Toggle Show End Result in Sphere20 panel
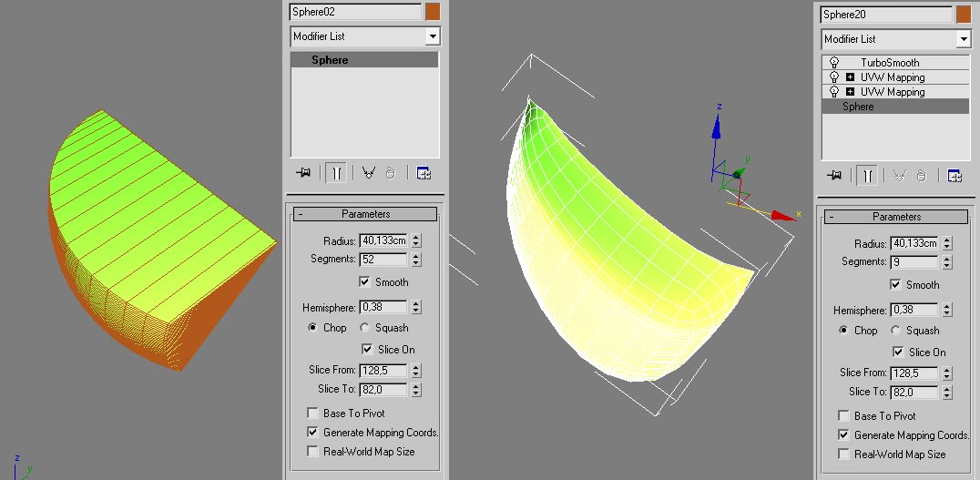 pyautogui.click(x=867, y=176)
